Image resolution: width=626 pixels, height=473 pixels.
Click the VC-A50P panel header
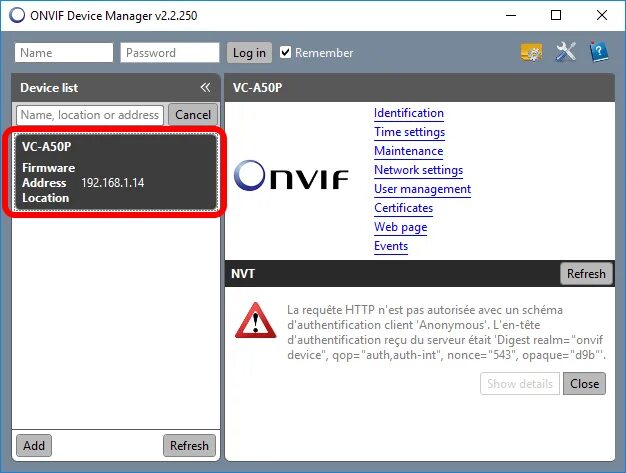click(x=420, y=87)
